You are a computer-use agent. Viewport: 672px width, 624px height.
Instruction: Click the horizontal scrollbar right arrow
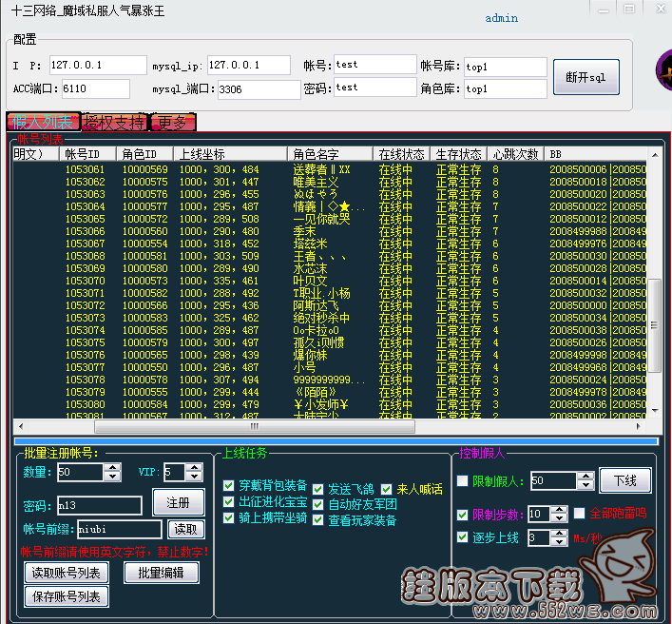639,426
